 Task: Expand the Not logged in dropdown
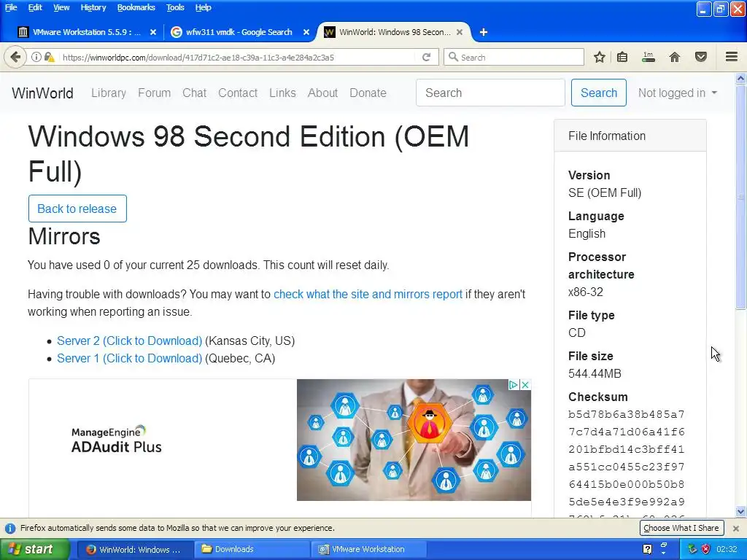coord(678,93)
